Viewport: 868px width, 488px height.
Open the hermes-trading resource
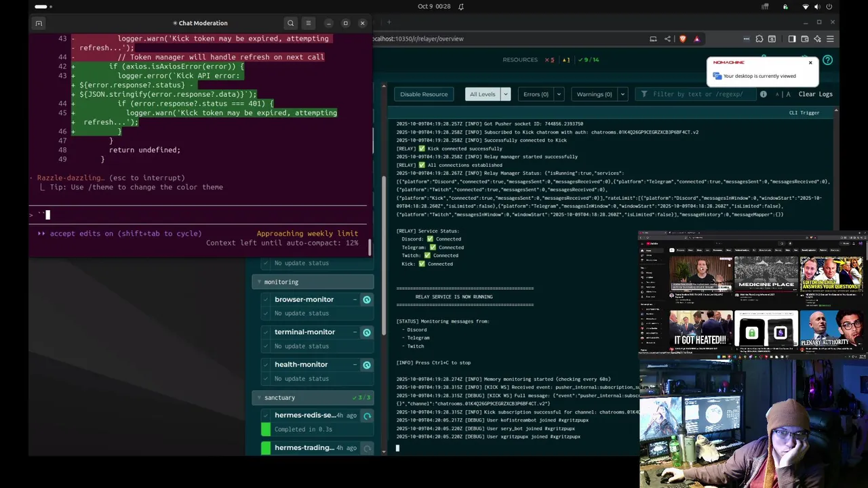(304, 448)
